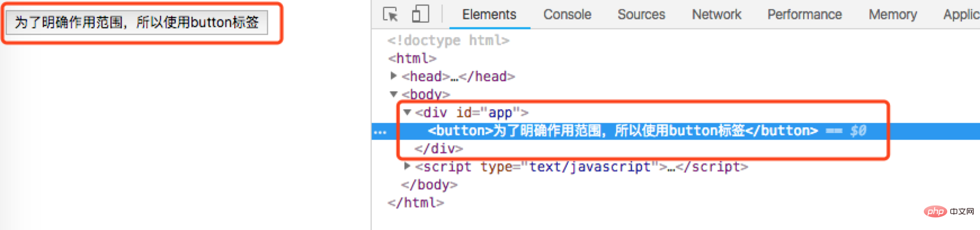980x230 pixels.
Task: Collapse the div id="app" node
Action: pos(407,112)
